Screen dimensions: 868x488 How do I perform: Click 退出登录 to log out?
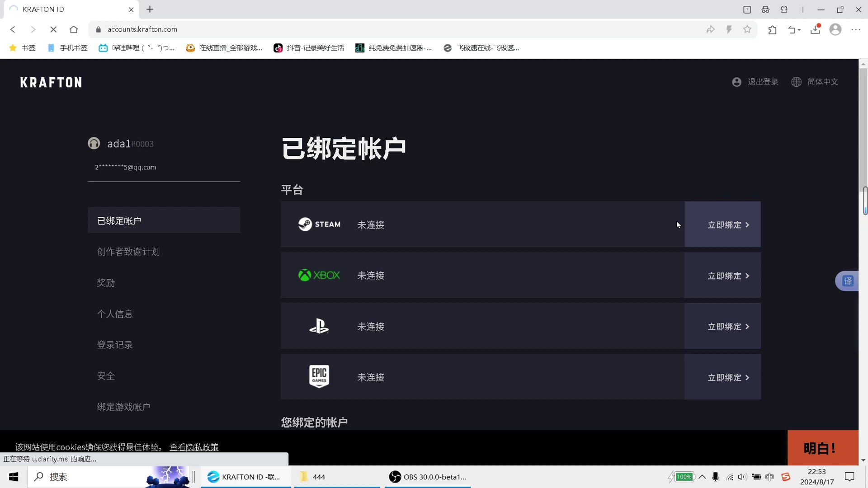[763, 82]
